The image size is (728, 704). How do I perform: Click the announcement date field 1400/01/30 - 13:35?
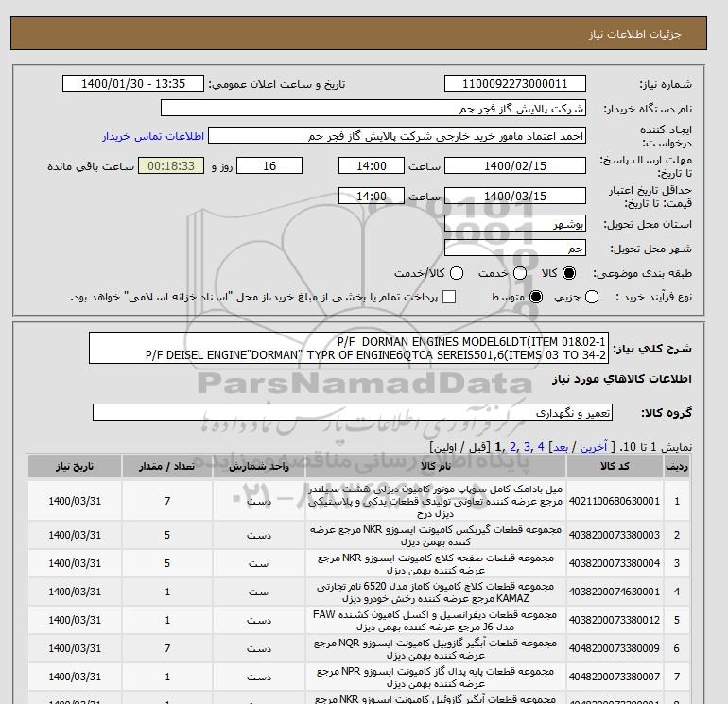pyautogui.click(x=133, y=83)
